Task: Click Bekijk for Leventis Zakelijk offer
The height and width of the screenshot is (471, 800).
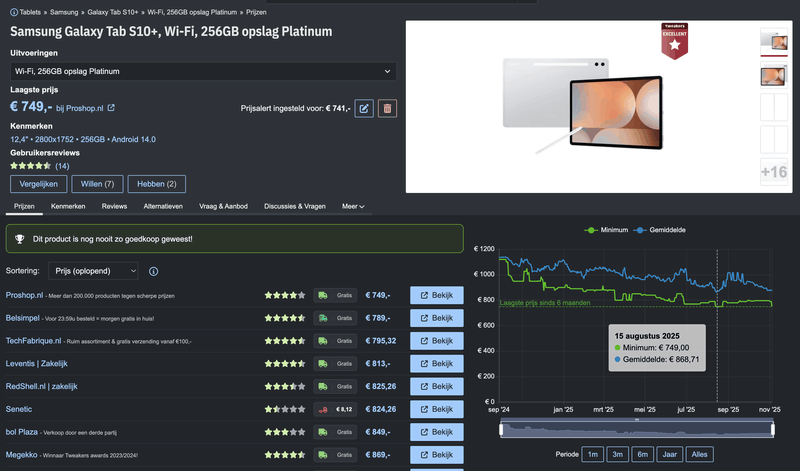Action: pos(437,364)
